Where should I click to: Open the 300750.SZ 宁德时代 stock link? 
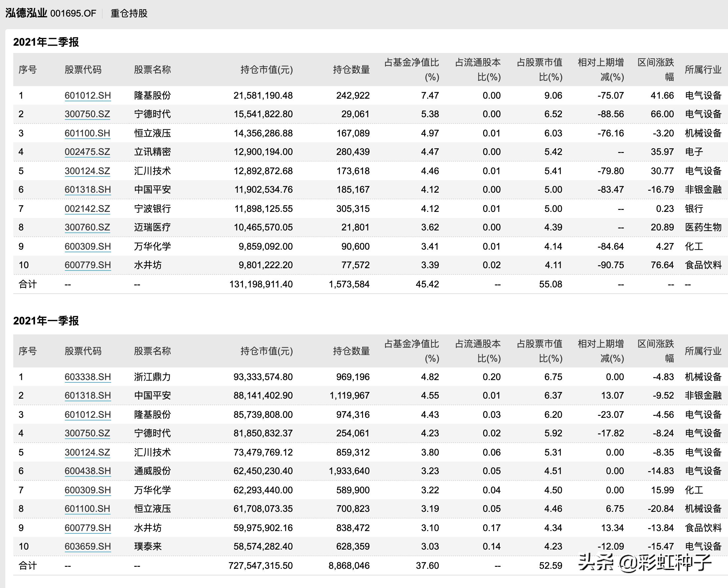tap(87, 115)
